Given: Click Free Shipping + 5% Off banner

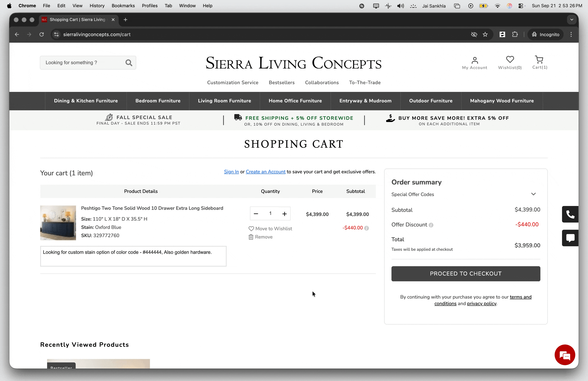Looking at the screenshot, I should tap(294, 121).
